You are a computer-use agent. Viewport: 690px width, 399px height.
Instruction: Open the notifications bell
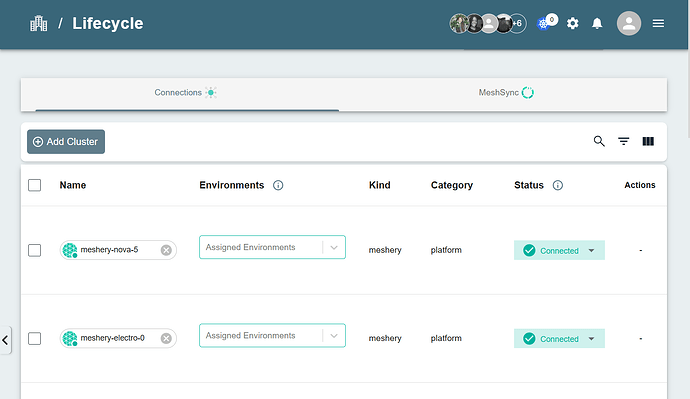(597, 23)
